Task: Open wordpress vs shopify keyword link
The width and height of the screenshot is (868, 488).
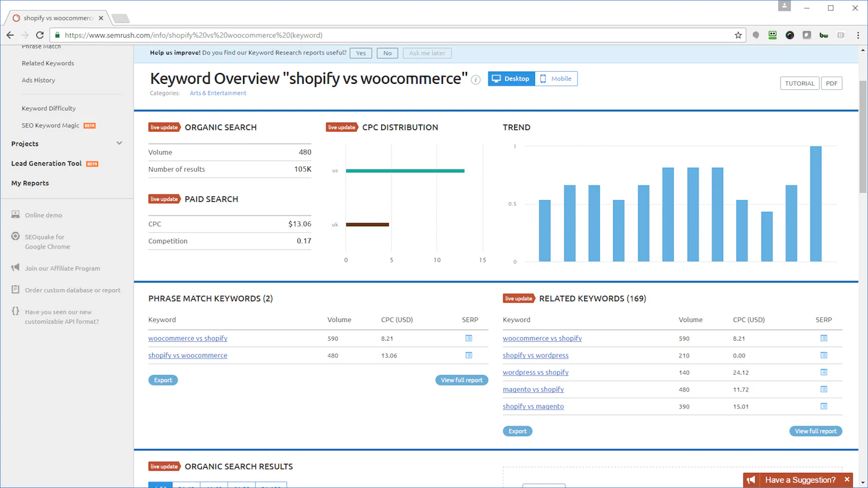Action: pos(536,372)
